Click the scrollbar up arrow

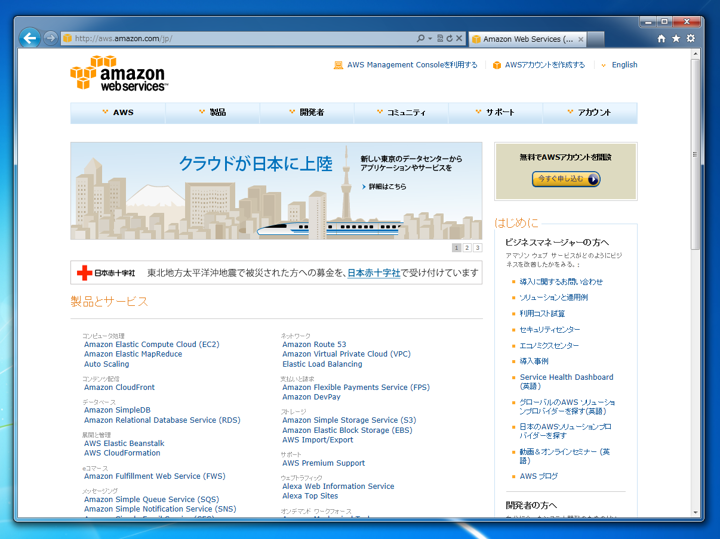[x=695, y=54]
